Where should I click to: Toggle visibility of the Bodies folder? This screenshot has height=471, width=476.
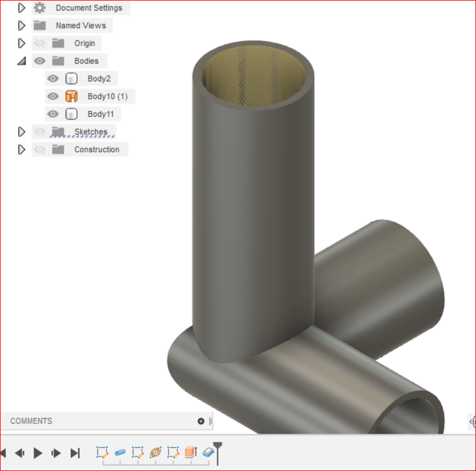(x=39, y=61)
